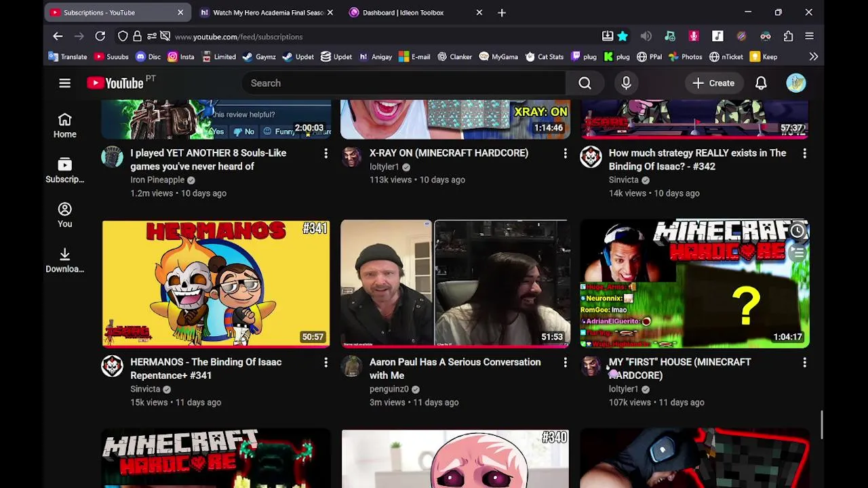868x488 pixels.
Task: Open options for X-RAY ON video
Action: [x=565, y=154]
